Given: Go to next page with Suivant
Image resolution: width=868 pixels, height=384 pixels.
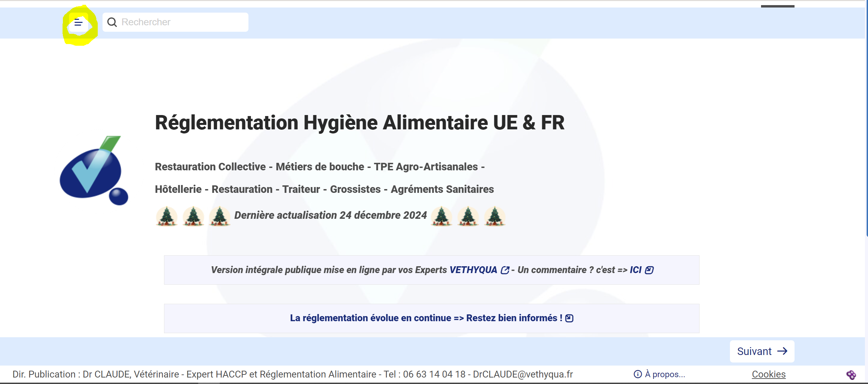Looking at the screenshot, I should click(762, 351).
